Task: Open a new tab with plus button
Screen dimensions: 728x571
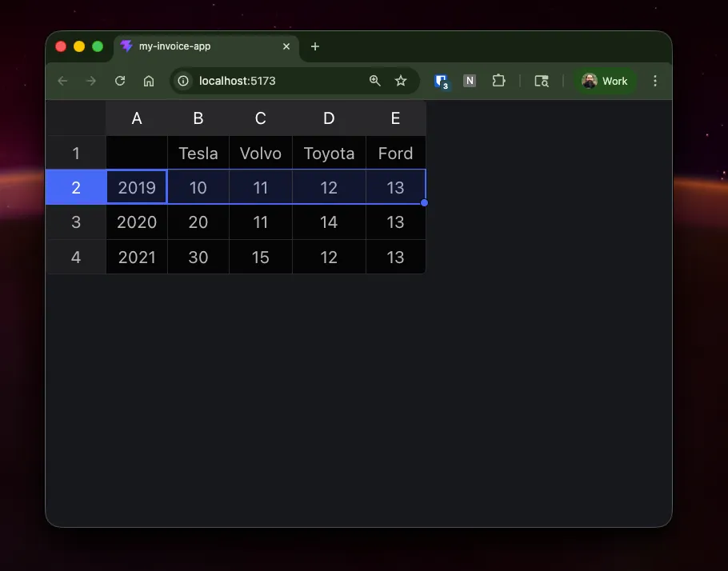Action: pos(315,46)
